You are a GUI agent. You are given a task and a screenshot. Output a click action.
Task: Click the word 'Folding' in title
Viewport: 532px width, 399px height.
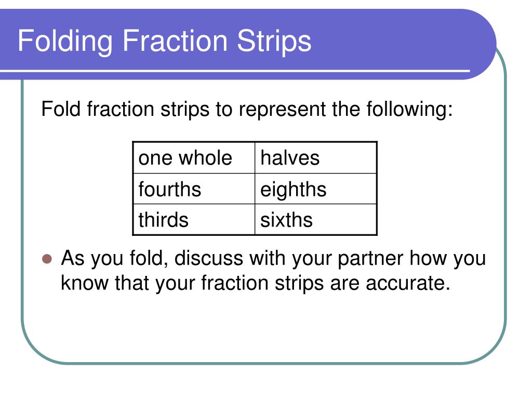[65, 41]
